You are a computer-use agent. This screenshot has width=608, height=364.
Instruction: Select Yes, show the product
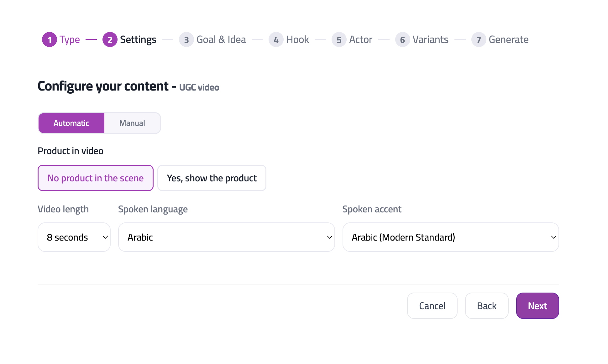tap(212, 178)
